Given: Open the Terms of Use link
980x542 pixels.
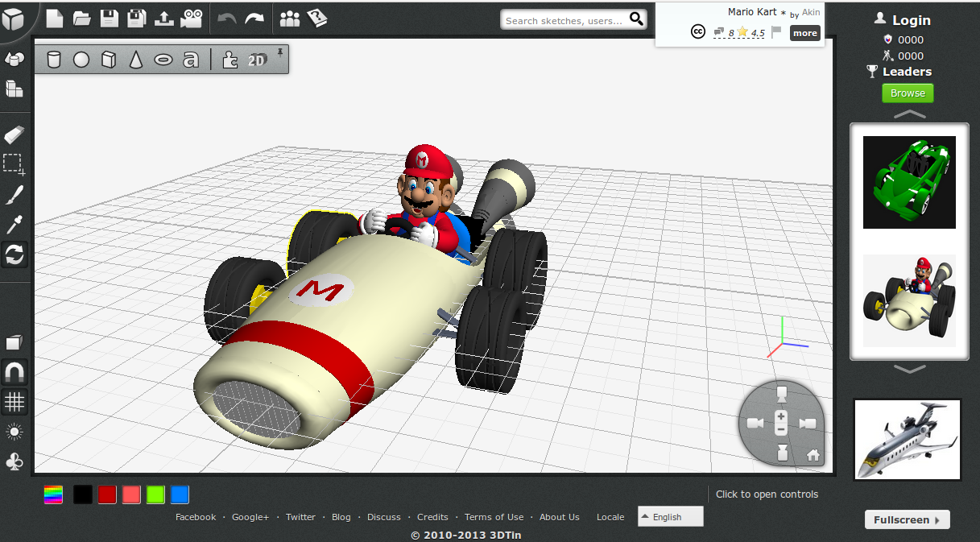Looking at the screenshot, I should pyautogui.click(x=494, y=517).
